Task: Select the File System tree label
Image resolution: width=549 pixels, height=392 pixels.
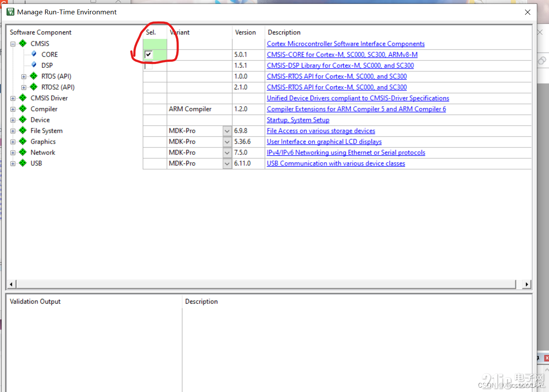Action: click(x=47, y=131)
